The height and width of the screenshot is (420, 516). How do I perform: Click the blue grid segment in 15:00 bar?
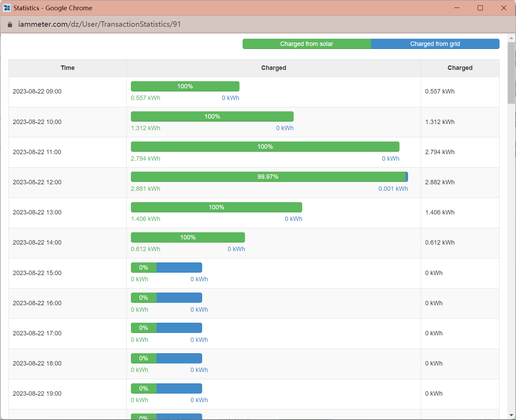(x=179, y=268)
